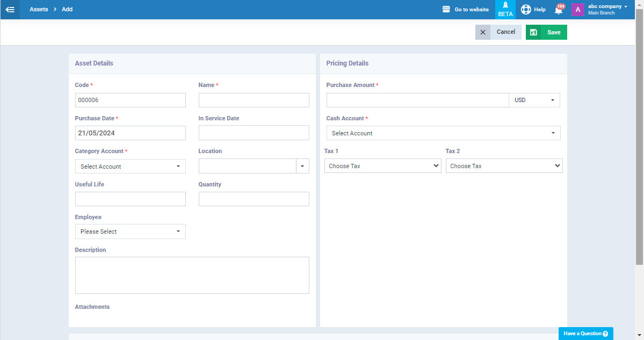Open the Tax 1 Choose Tax dropdown
The width and height of the screenshot is (644, 340).
[x=383, y=166]
